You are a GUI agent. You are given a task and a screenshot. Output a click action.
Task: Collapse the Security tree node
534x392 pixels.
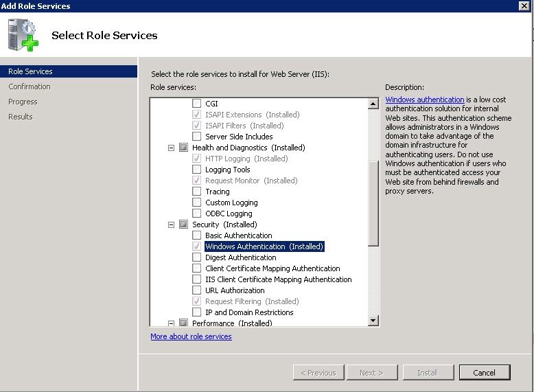(x=172, y=224)
